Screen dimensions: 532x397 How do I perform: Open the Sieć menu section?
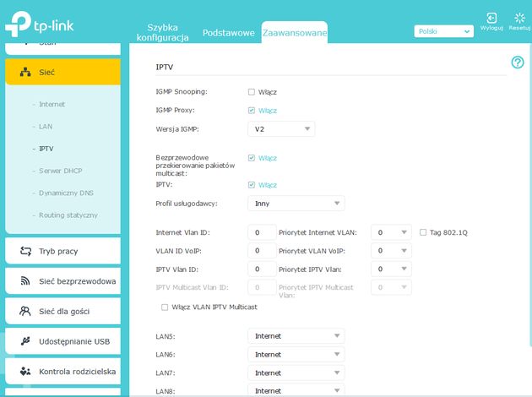(x=62, y=72)
